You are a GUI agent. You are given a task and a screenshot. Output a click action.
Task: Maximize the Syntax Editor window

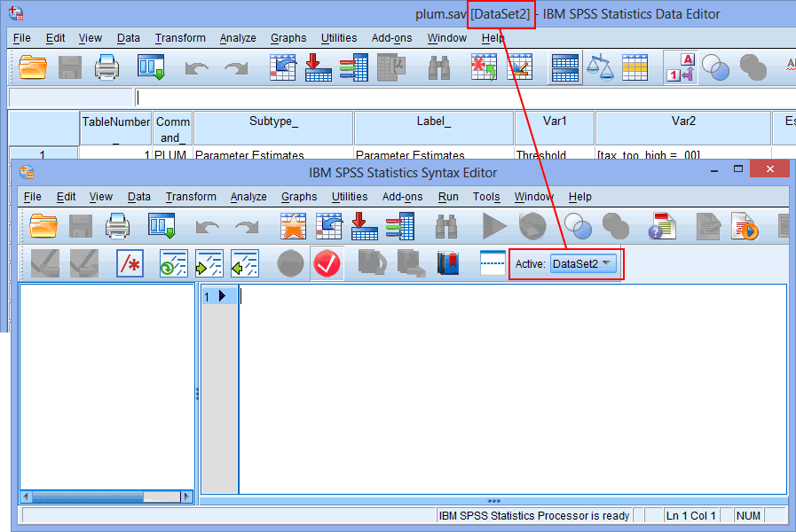(738, 168)
